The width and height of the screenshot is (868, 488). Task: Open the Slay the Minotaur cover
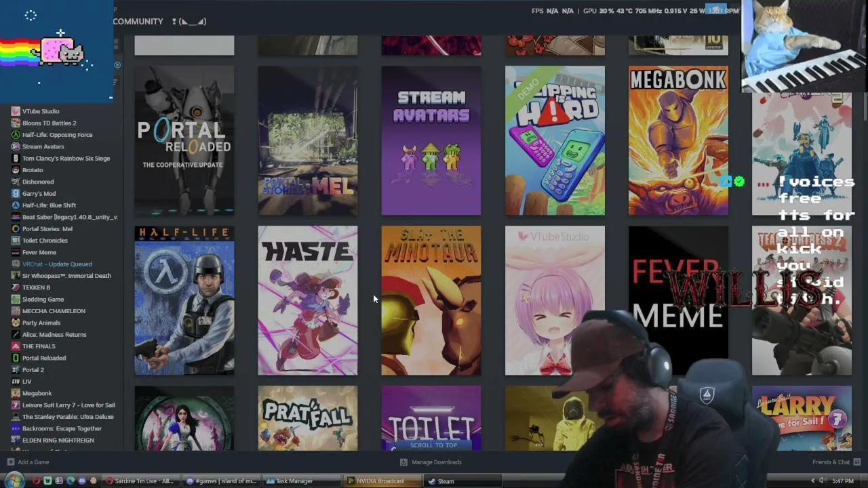pyautogui.click(x=431, y=300)
